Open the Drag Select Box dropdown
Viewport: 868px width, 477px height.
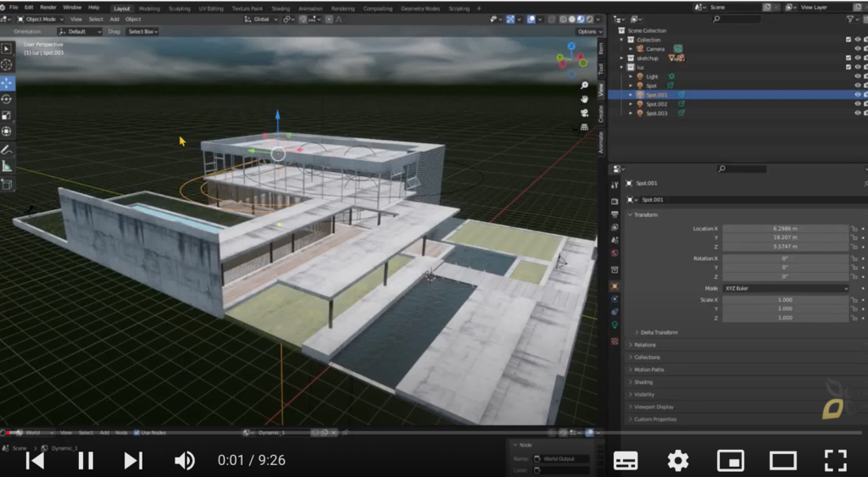click(142, 31)
